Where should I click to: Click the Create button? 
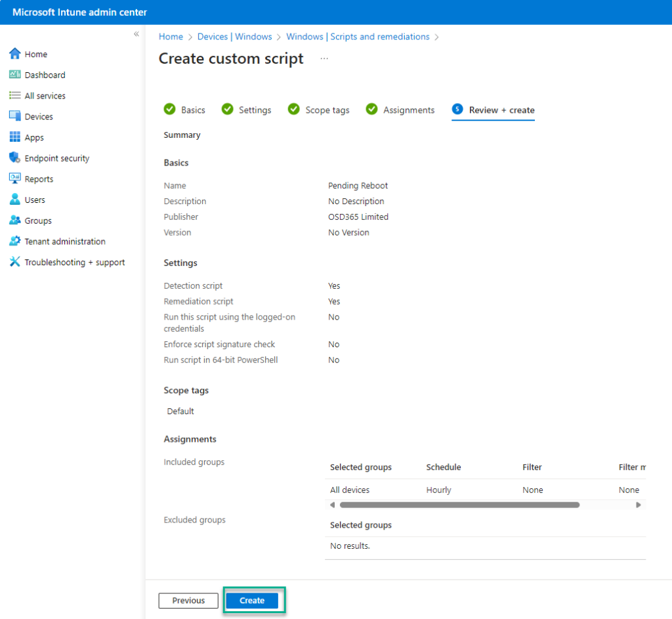252,601
